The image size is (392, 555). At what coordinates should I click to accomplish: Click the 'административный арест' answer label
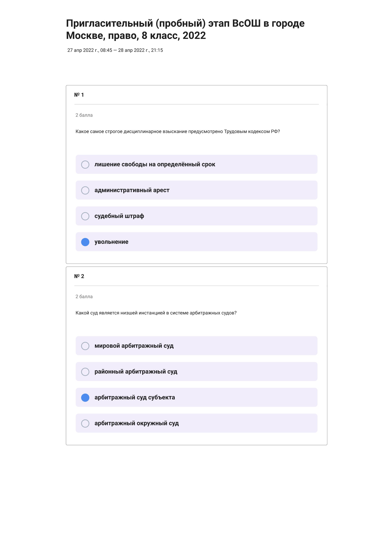132,190
